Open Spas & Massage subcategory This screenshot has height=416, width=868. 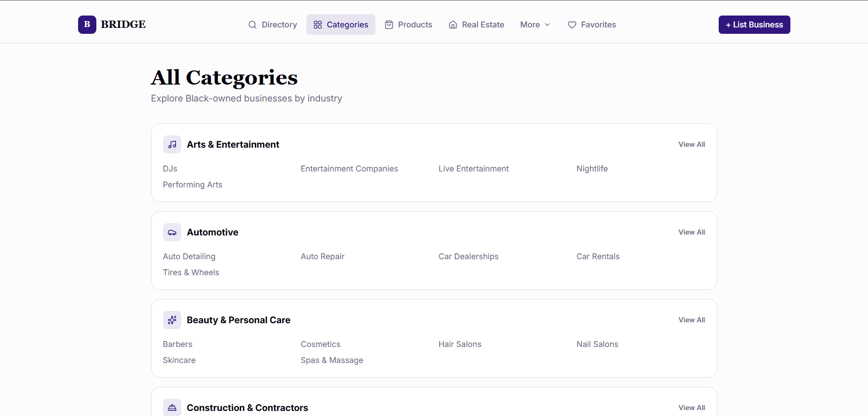(332, 360)
